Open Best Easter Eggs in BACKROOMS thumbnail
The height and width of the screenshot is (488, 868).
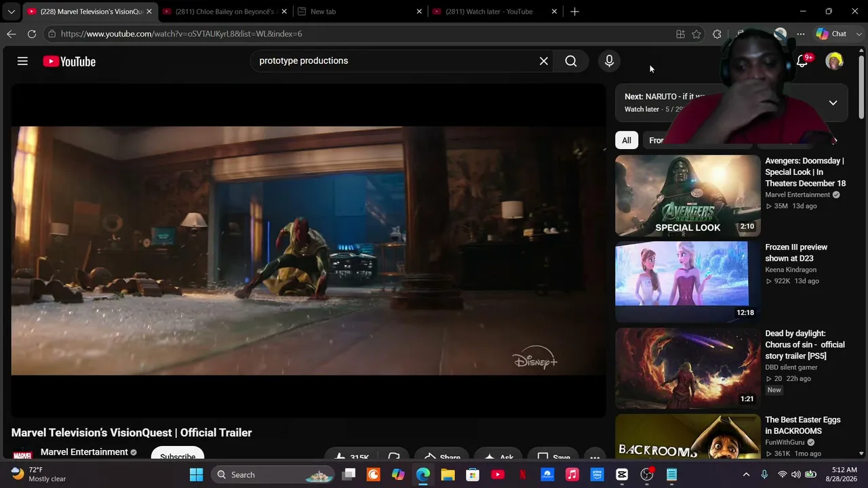(688, 437)
